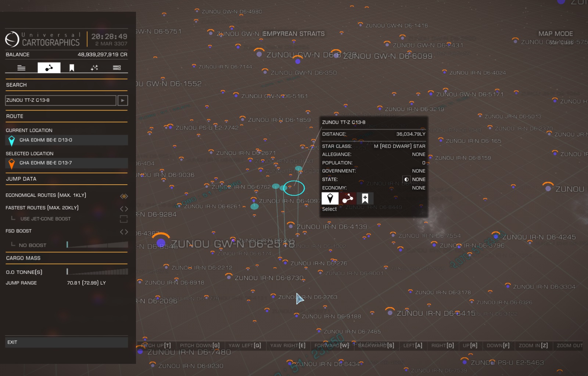Click the Zunou IR-N D6-7554 star
588x376 pixels.
(393, 235)
